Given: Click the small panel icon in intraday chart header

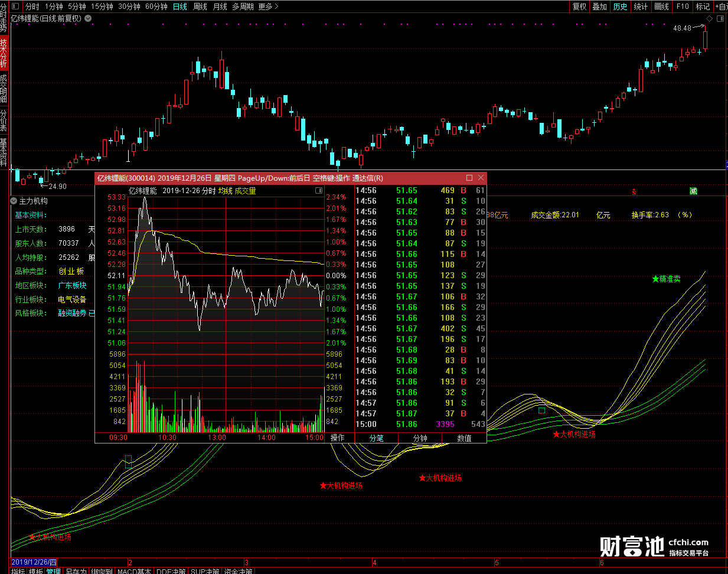Looking at the screenshot, I should coord(319,191).
